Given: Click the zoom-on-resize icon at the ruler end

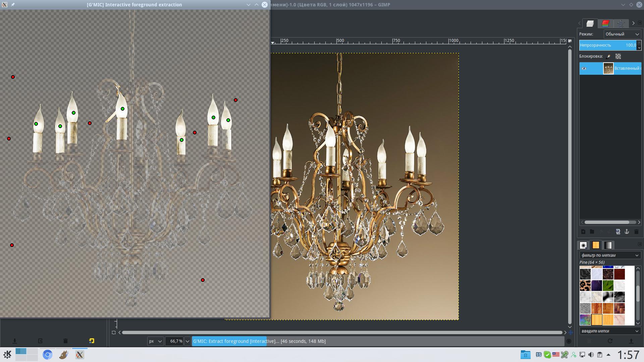Looking at the screenshot, I should click(x=570, y=41).
